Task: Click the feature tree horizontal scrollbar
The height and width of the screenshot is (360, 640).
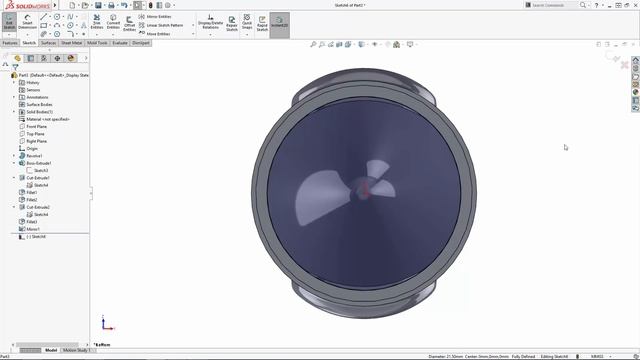Action: click(x=47, y=345)
